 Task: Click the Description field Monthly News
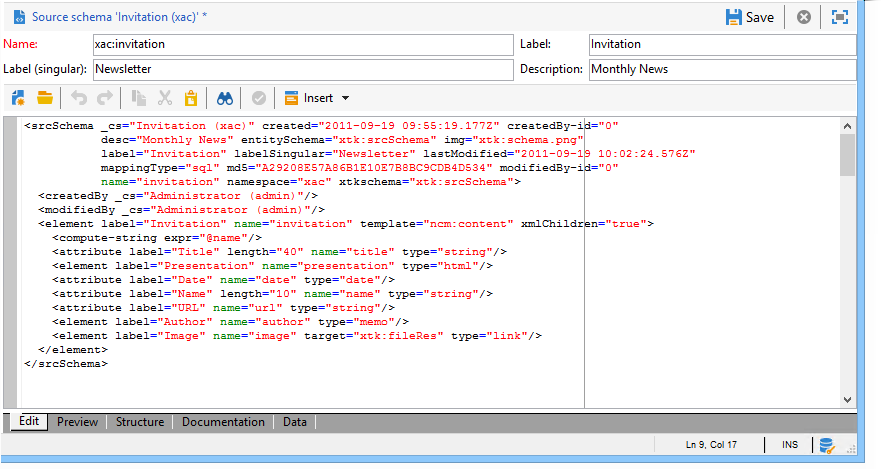723,70
